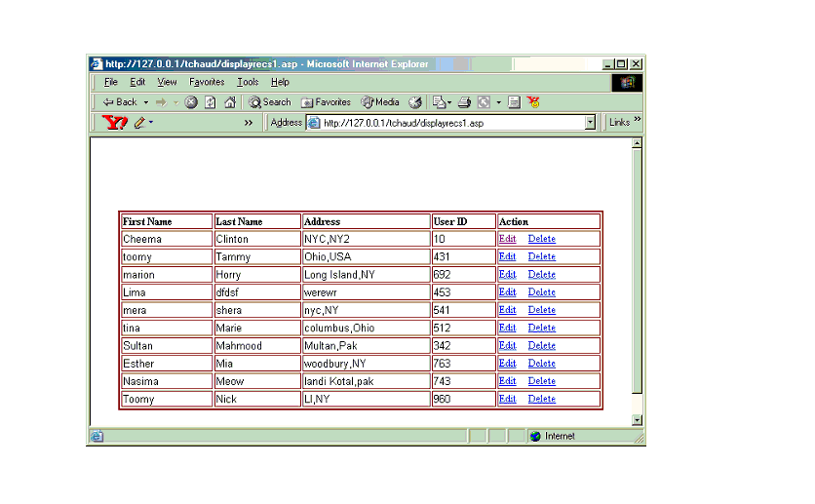Open the Tools menu
Screen dimensions: 815x504
[248, 82]
